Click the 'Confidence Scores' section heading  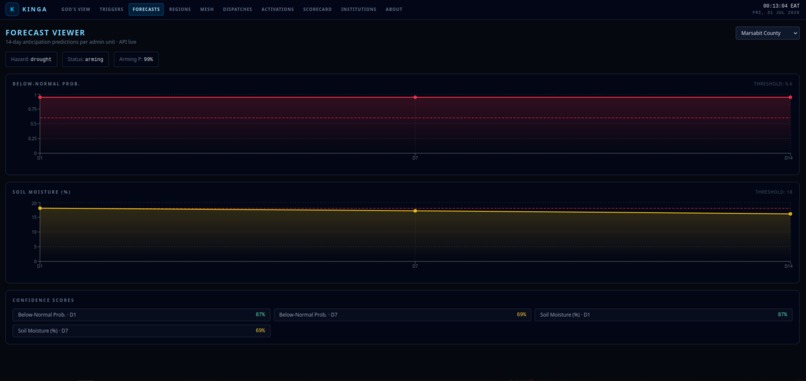tap(43, 300)
